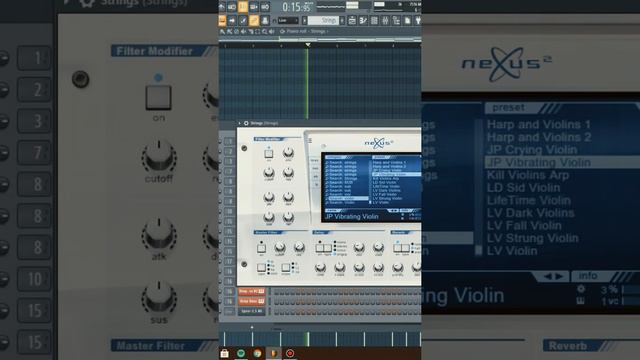
Task: Open the playlist view icon
Action: [352, 20]
